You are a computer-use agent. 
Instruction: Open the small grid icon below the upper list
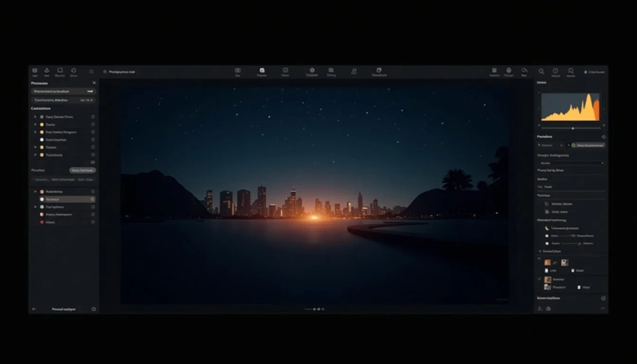coord(93,162)
